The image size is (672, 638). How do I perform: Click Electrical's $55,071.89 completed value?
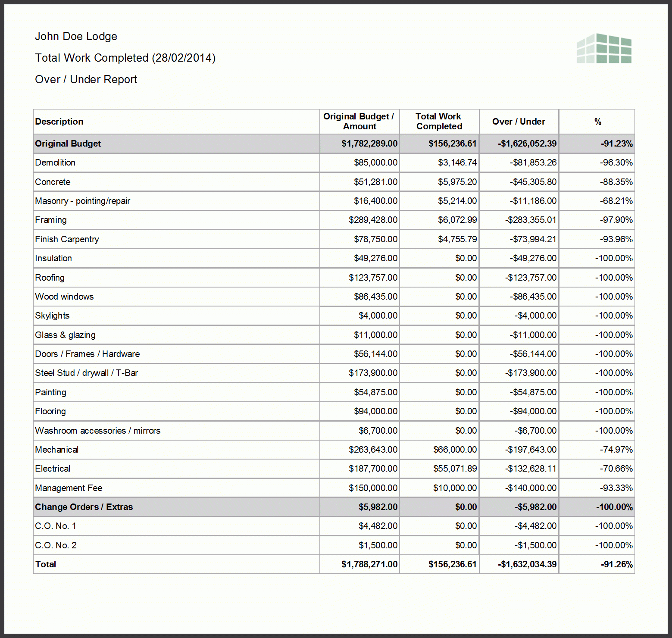point(455,469)
